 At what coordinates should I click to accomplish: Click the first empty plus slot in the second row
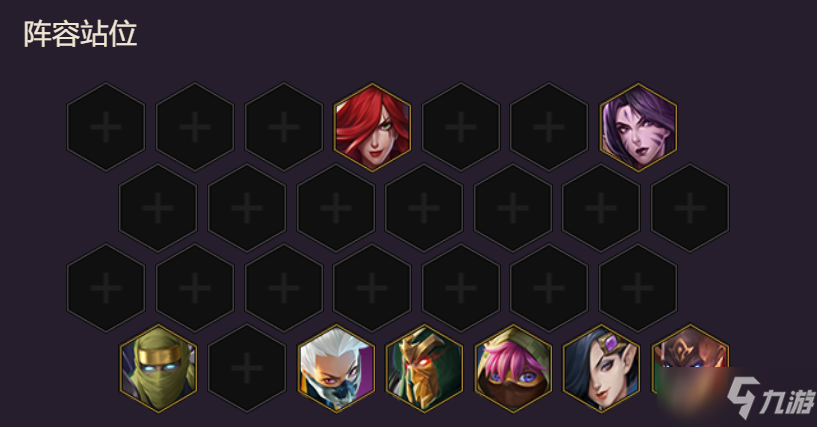(158, 208)
